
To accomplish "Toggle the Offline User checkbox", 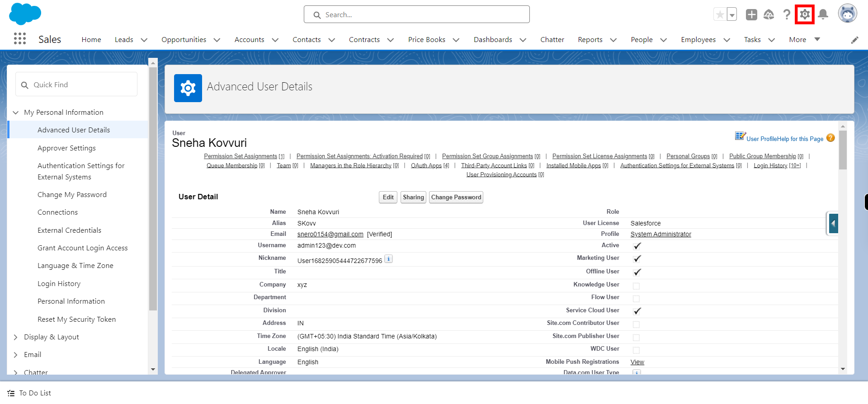I will 637,272.
